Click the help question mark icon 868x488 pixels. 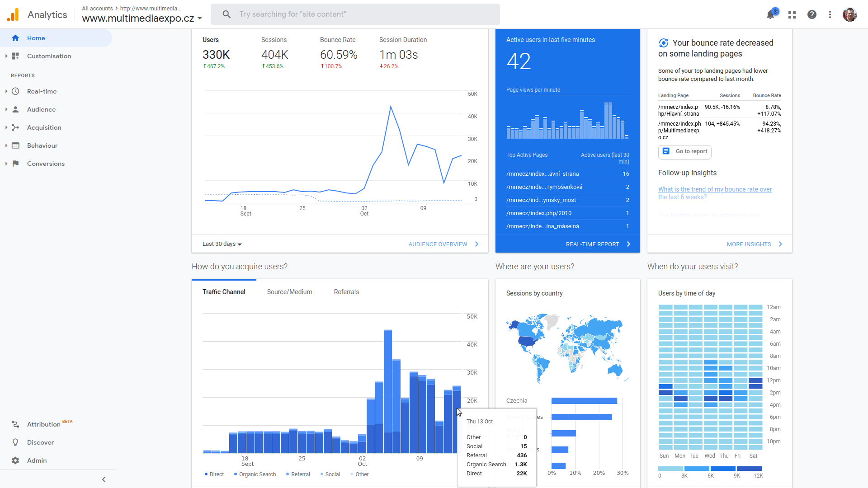(x=812, y=14)
